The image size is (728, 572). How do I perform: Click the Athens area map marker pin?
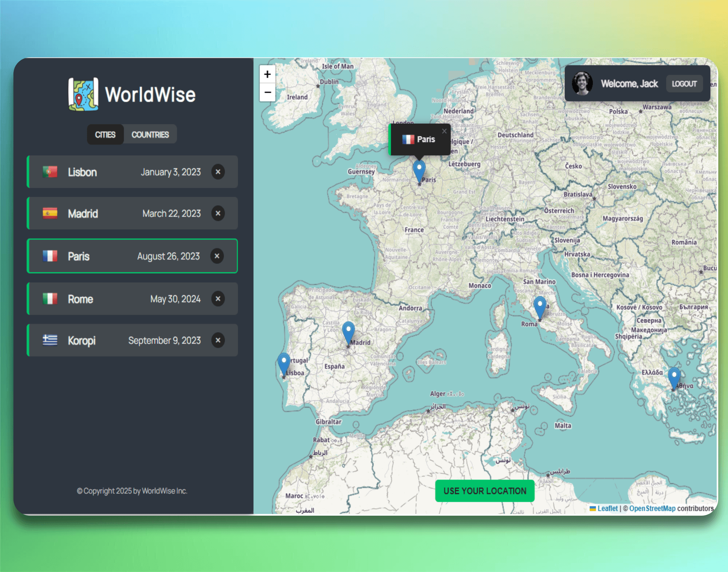coord(674,379)
